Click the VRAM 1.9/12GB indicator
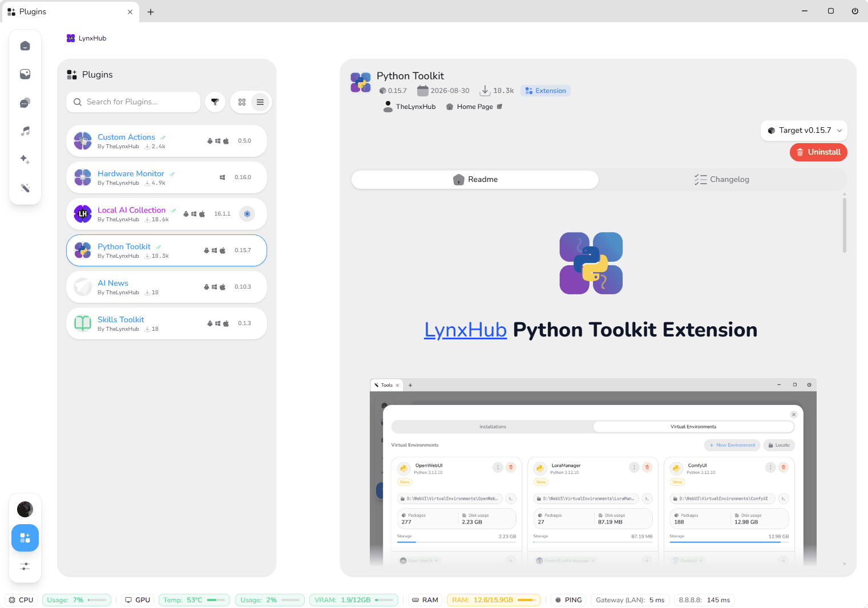The image size is (868, 608). 353,600
